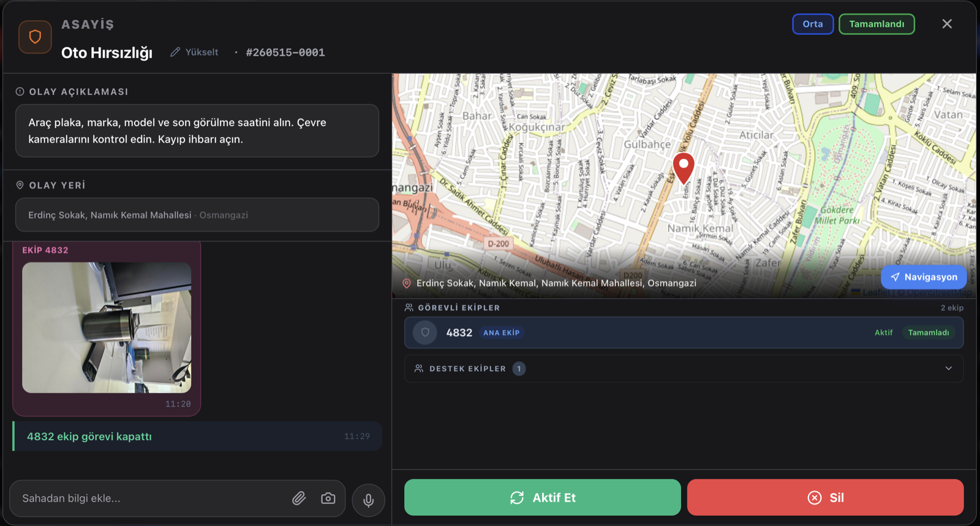Viewport: 980px width, 526px height.
Task: Click the Gökdere Millet Parkı map label
Action: pyautogui.click(x=837, y=215)
